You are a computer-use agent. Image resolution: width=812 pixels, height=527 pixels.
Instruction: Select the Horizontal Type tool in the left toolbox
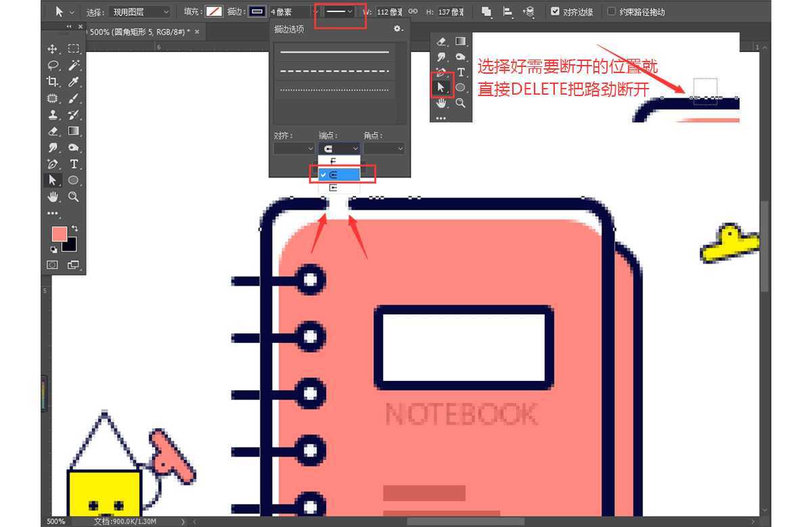click(74, 164)
